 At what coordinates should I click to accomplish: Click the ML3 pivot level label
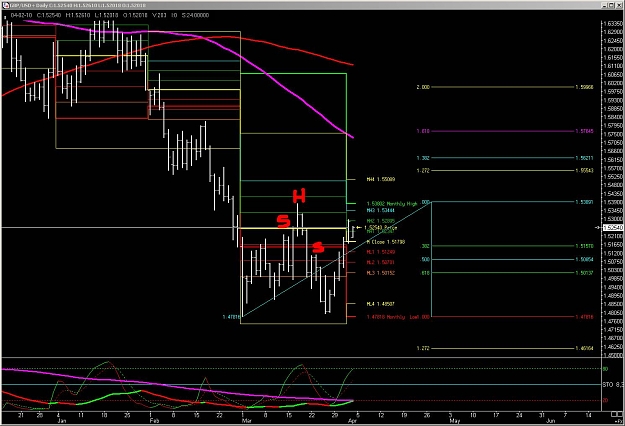pos(381,273)
